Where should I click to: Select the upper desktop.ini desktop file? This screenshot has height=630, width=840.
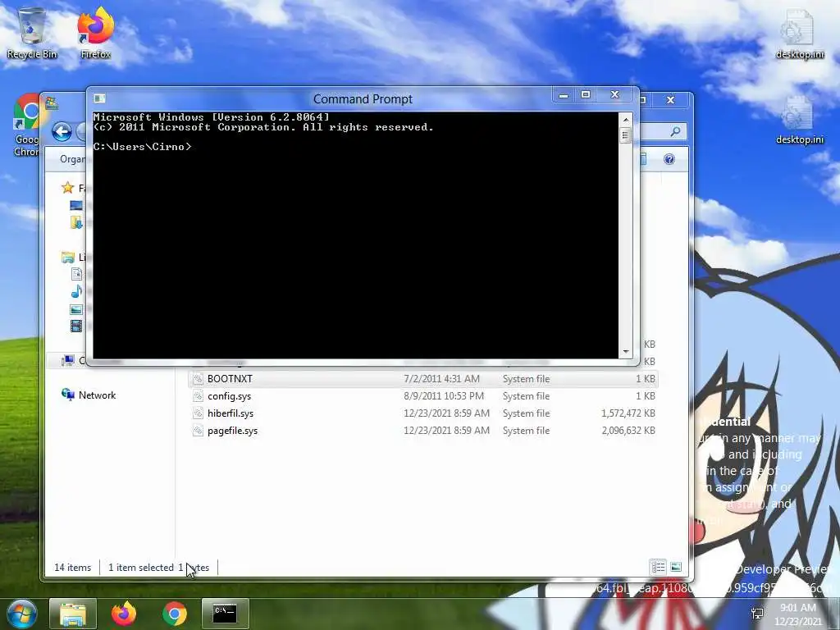tap(799, 33)
